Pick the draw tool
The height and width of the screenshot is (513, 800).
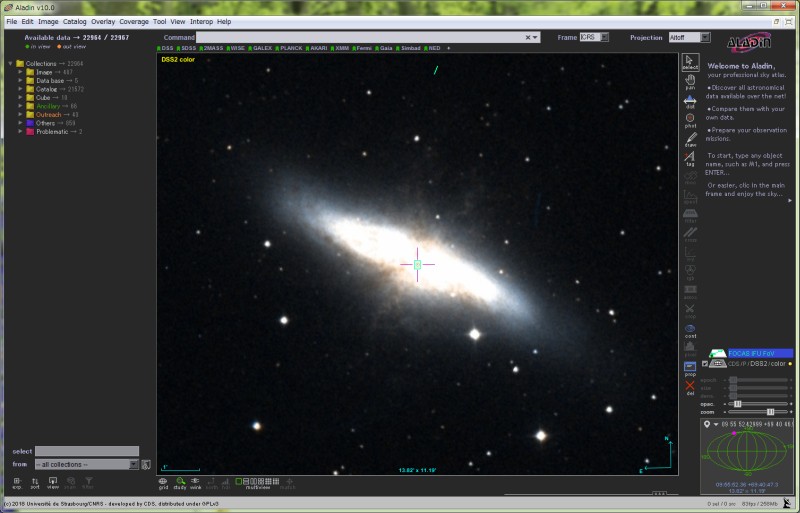[x=690, y=139]
